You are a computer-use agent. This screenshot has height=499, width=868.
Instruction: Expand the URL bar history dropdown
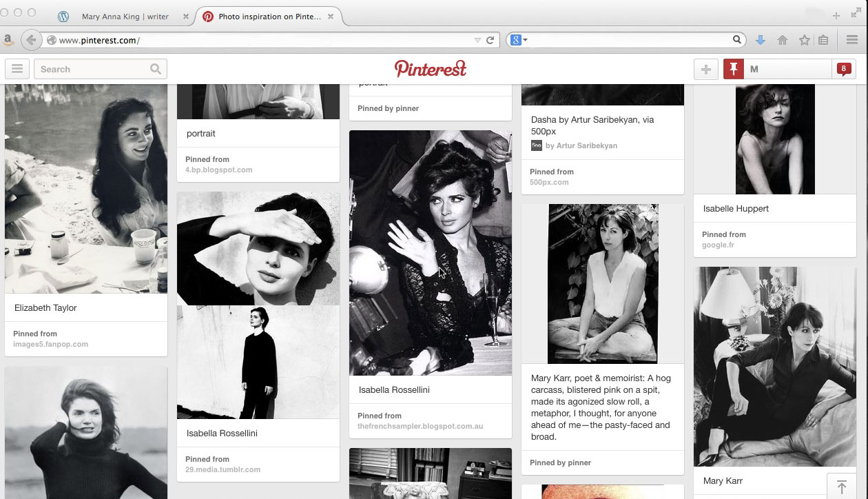(477, 40)
